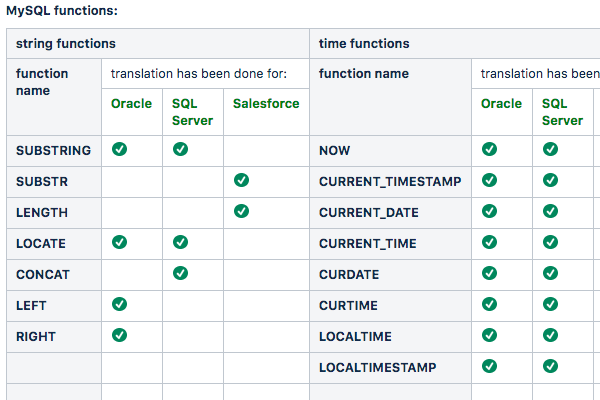
Task: Click the LOCALTIME function name cell
Action: coord(355,337)
